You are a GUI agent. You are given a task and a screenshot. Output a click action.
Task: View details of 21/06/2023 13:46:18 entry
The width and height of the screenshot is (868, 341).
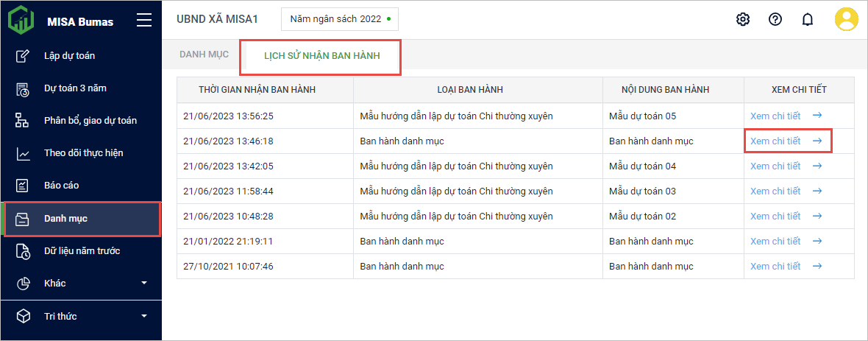tap(775, 141)
